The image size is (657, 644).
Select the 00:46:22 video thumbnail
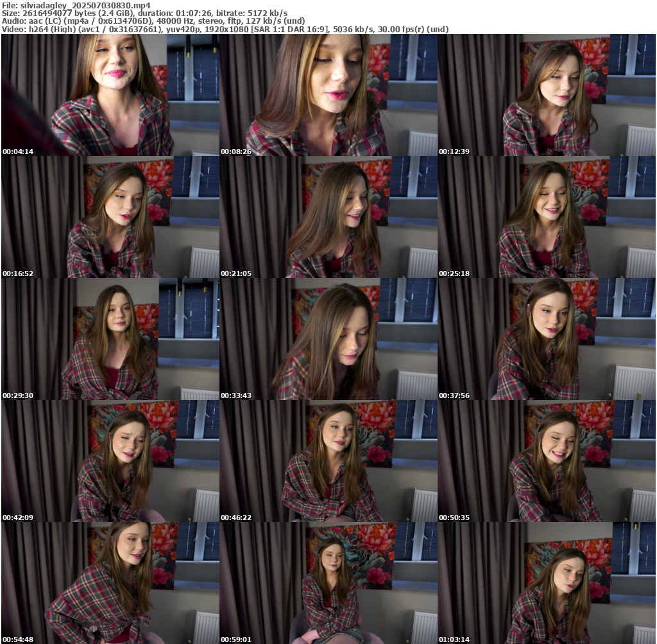(x=328, y=461)
